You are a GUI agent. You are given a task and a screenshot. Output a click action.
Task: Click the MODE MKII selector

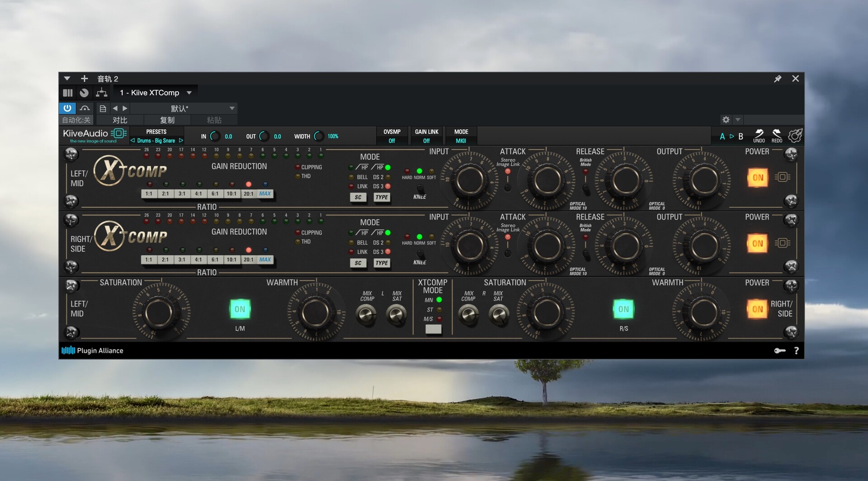pyautogui.click(x=461, y=137)
